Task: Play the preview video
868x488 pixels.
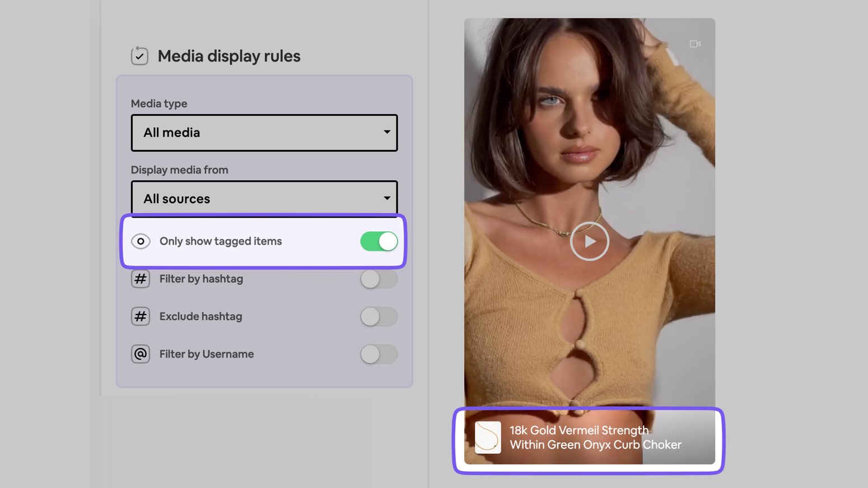Action: (x=590, y=241)
